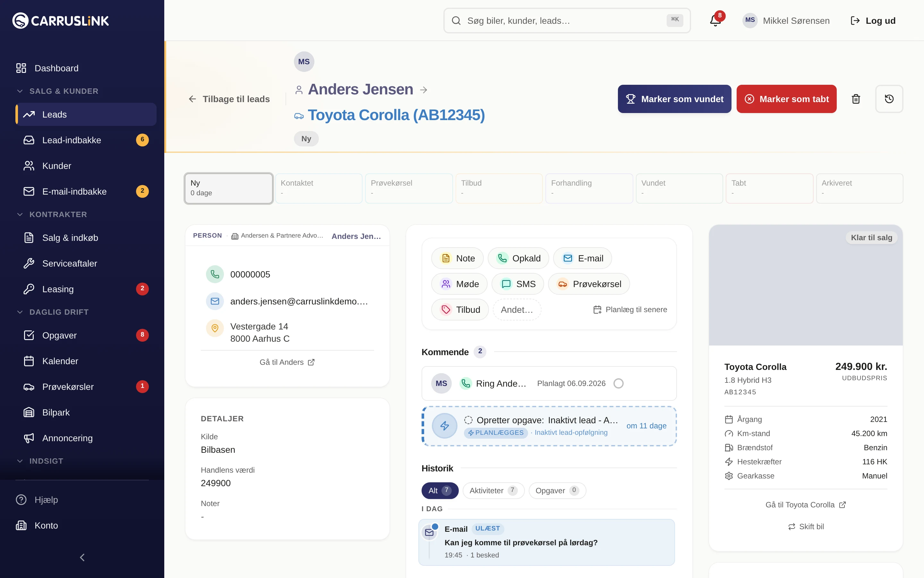Add a Note activity

pyautogui.click(x=457, y=258)
